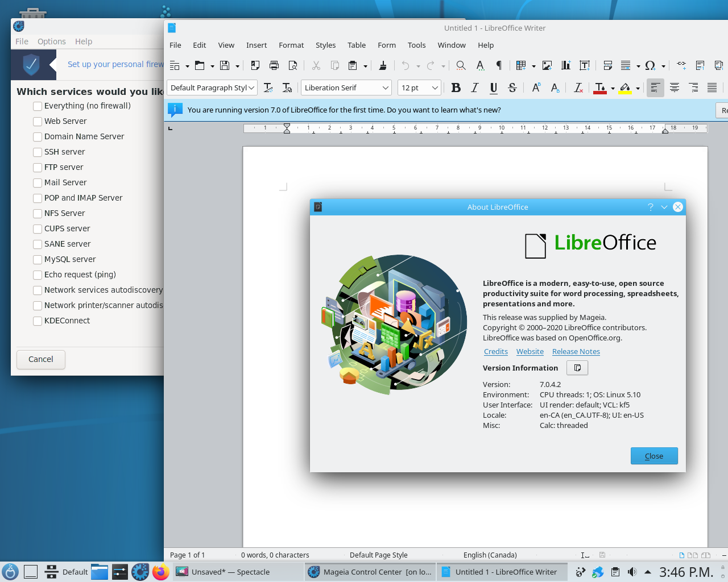Click the Export as PDF icon in Writer
The height and width of the screenshot is (582, 728).
pyautogui.click(x=255, y=65)
